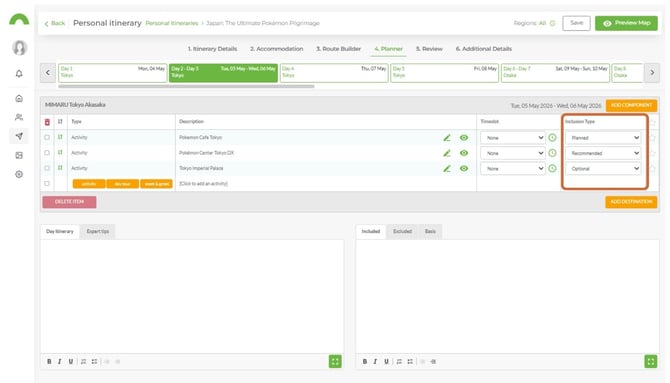Check the box for Tokyo Imperial Palace row
Viewport: 670px width, 383px height.
coord(47,168)
